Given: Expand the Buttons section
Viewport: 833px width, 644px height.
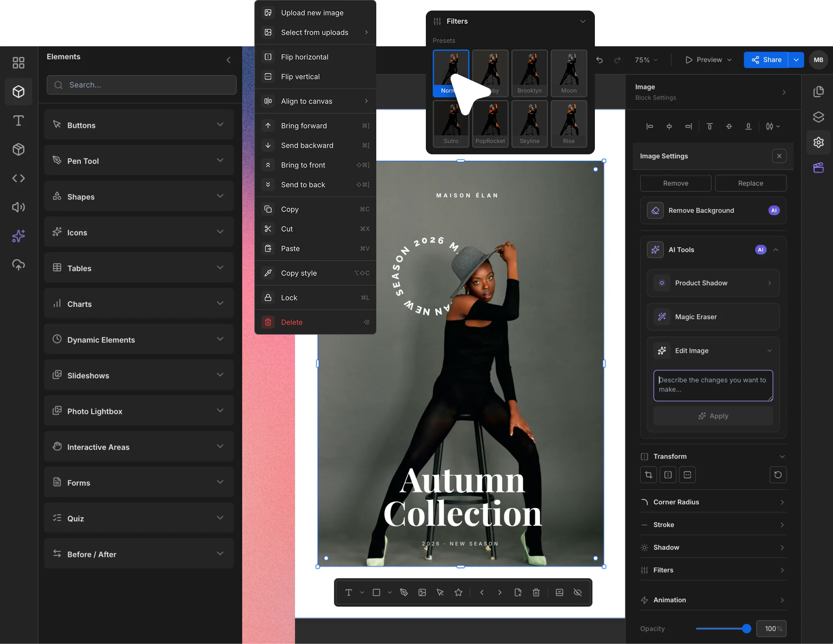Looking at the screenshot, I should pos(139,125).
